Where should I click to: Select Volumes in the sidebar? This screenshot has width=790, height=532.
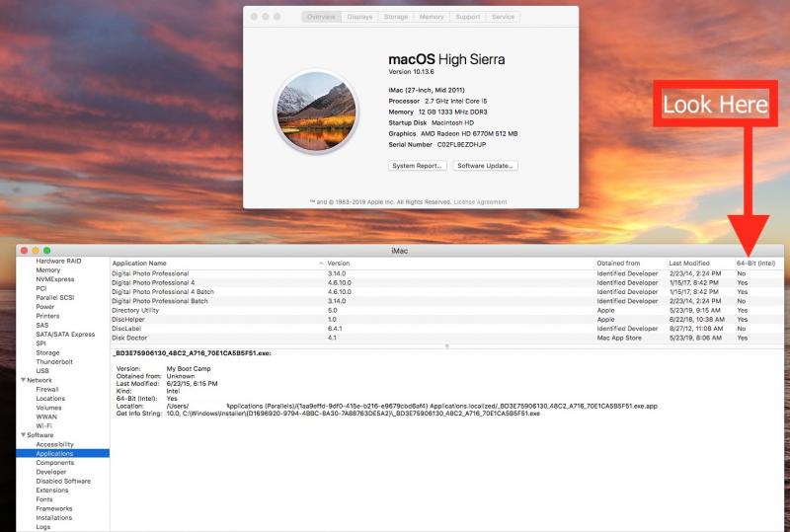click(48, 408)
